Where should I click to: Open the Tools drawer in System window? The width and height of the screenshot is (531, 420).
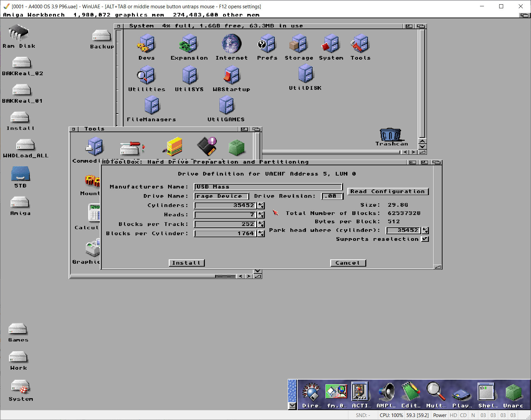(360, 43)
